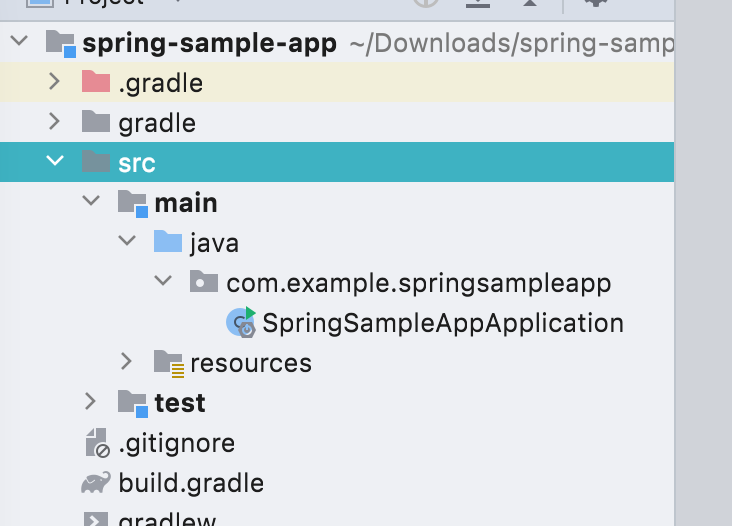Click the gradlew script file icon

96,519
